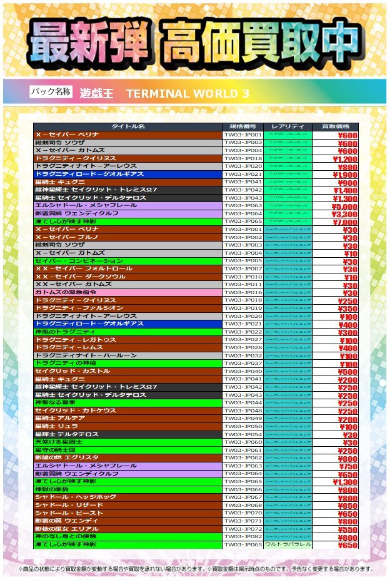Image resolution: width=392 pixels, height=582 pixels.
Task: Click the セイバー・コンビネーション title cell
Action: pyautogui.click(x=128, y=261)
